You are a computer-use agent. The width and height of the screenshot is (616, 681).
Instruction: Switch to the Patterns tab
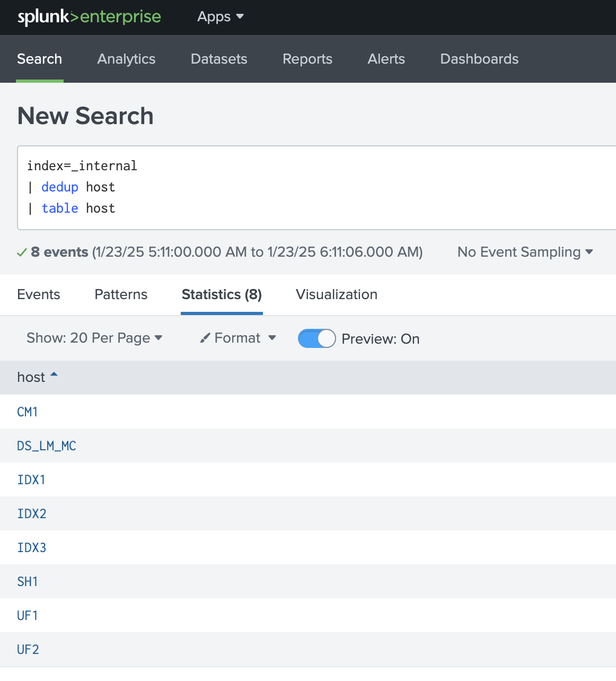pyautogui.click(x=120, y=294)
